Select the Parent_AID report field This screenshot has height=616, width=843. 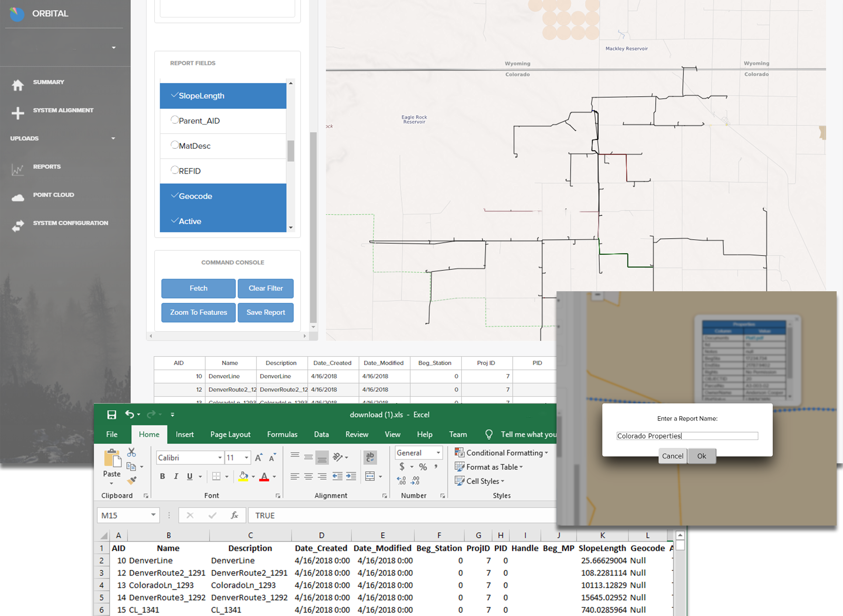[223, 121]
